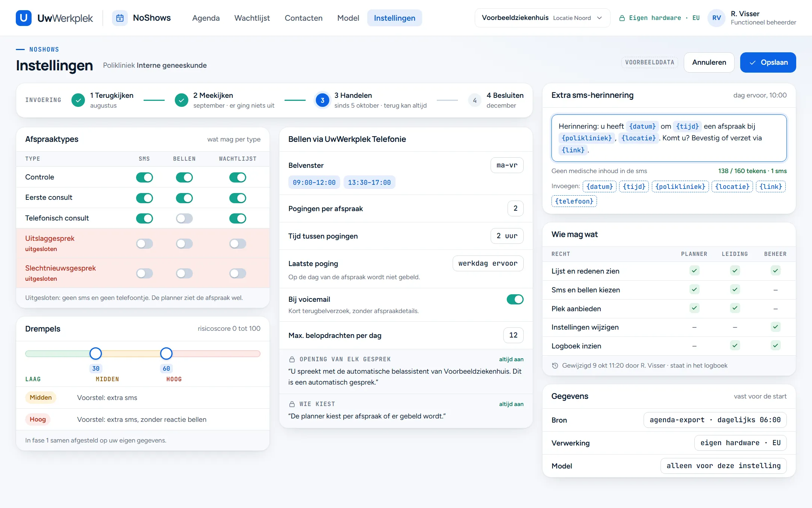
Task: Click the UwWerkplek U logo icon
Action: coord(23,18)
